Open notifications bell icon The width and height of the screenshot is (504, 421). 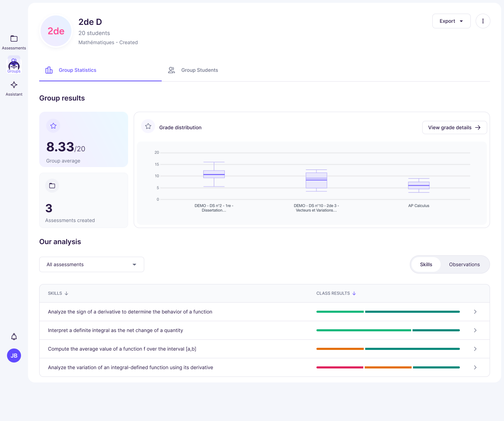(14, 337)
